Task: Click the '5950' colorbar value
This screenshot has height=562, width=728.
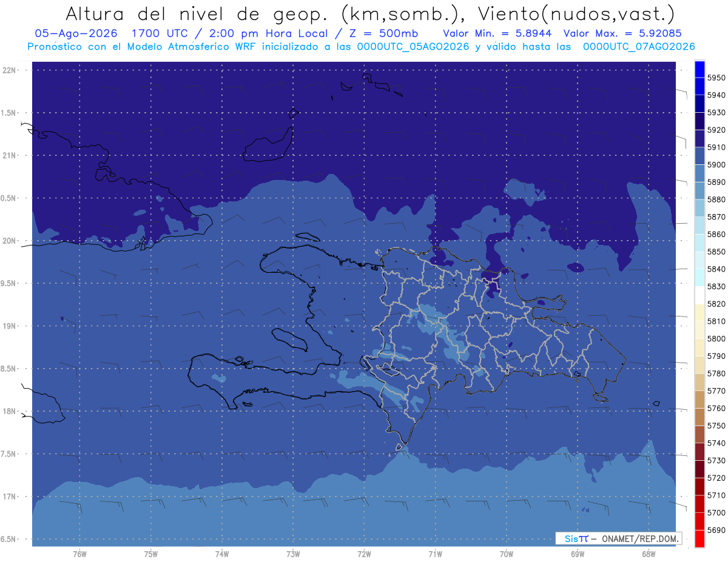Action: click(715, 78)
